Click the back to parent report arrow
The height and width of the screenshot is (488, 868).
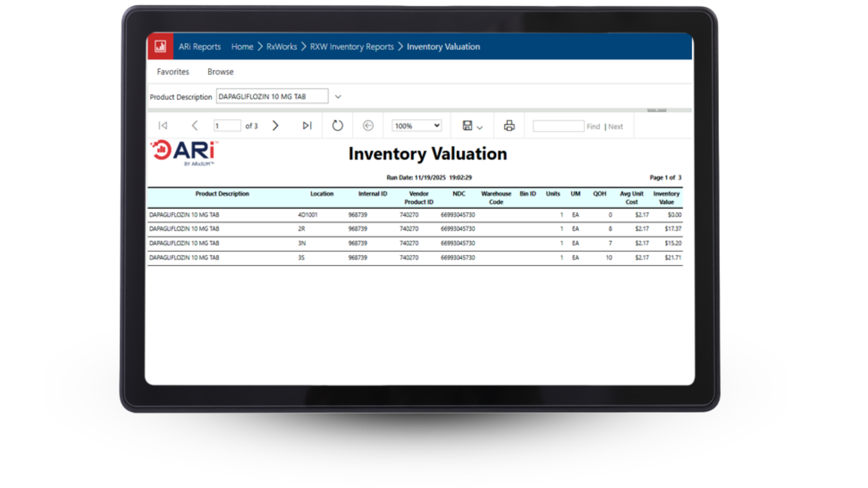coord(368,126)
